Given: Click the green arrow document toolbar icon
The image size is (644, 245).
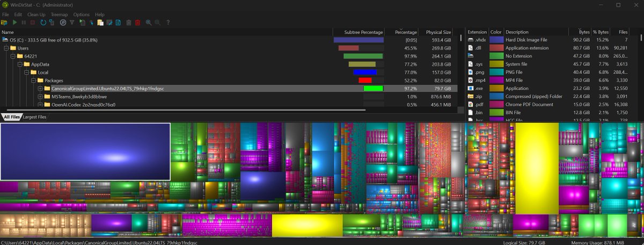Looking at the screenshot, I should (x=82, y=23).
